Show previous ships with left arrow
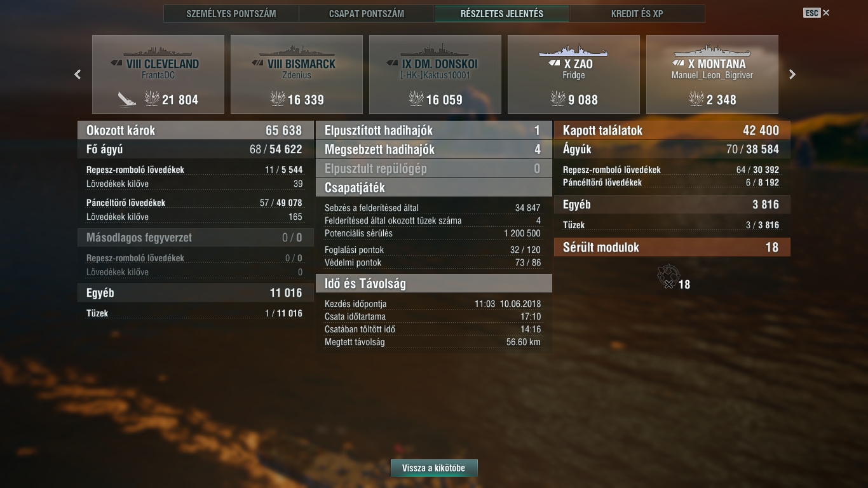 pos(78,74)
